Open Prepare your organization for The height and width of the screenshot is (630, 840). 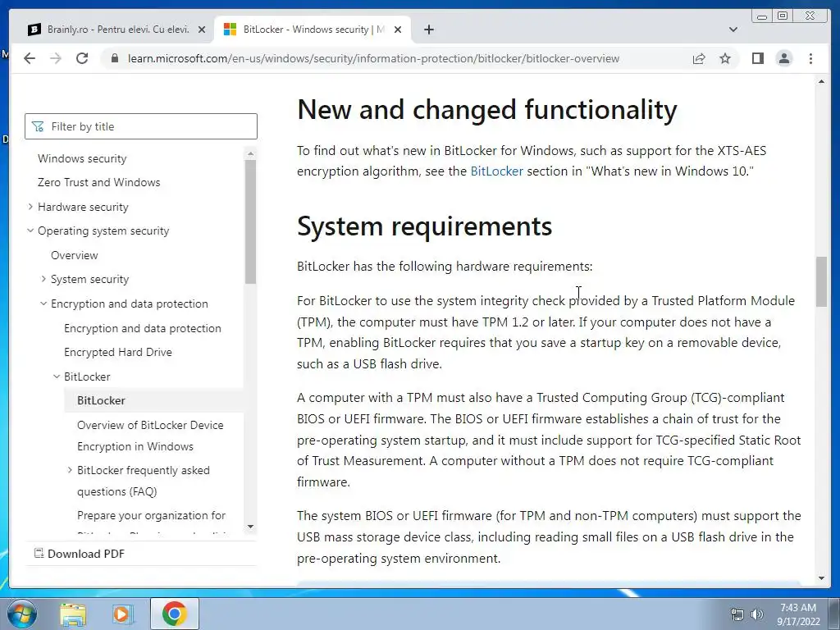coord(151,515)
